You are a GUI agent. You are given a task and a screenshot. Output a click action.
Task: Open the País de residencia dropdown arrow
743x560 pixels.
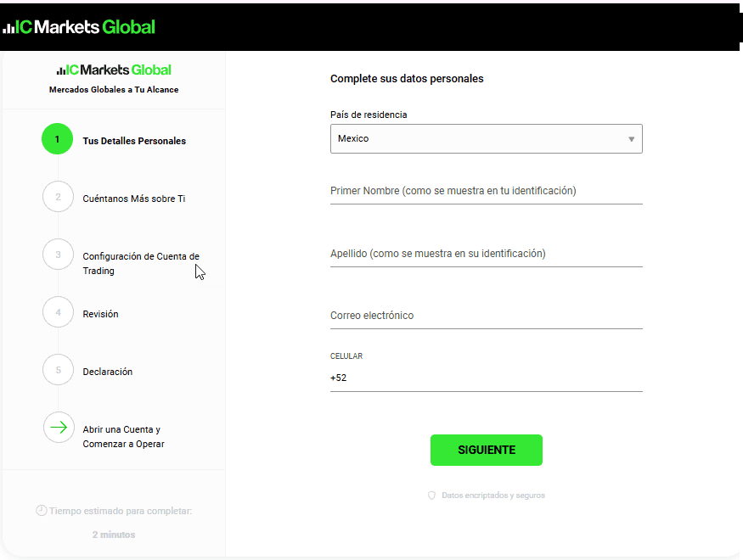[x=631, y=138]
